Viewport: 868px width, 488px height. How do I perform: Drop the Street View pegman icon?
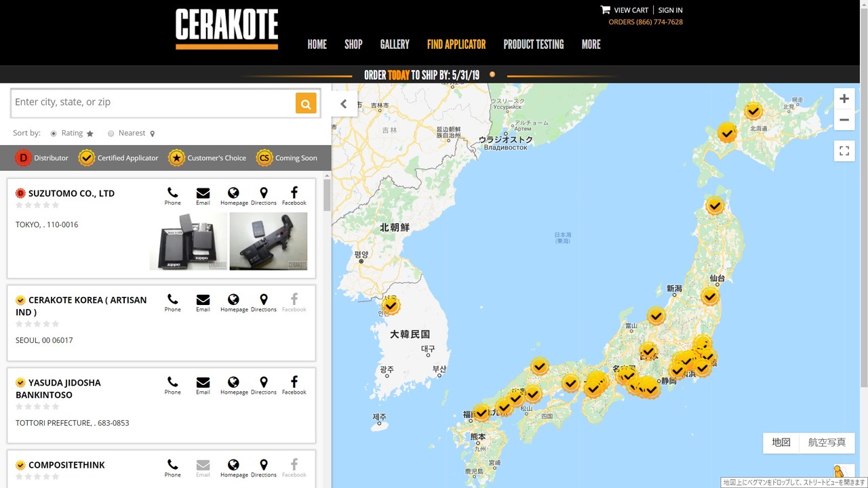[839, 472]
